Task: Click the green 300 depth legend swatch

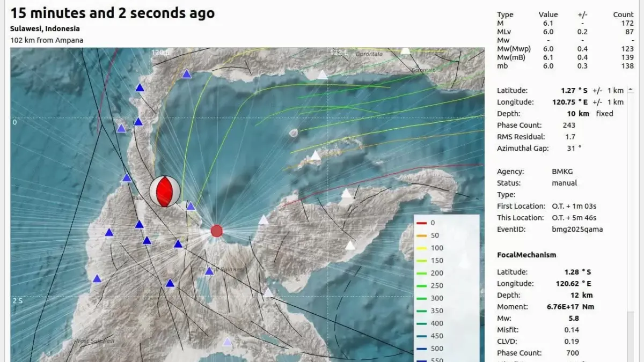Action: [421, 298]
